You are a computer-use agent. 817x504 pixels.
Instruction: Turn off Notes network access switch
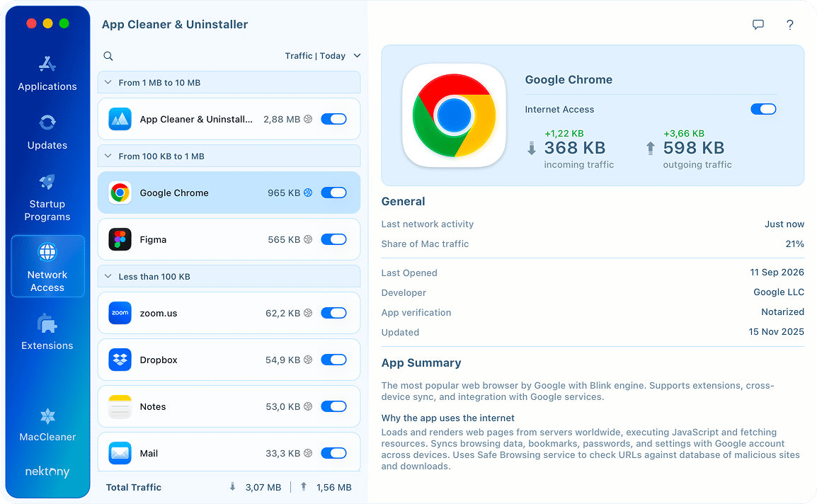pos(333,406)
